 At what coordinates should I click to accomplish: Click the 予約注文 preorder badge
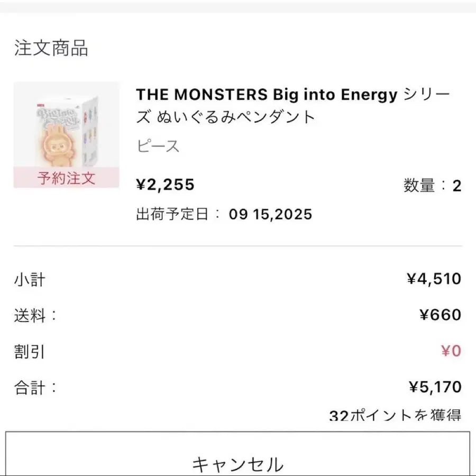[67, 178]
